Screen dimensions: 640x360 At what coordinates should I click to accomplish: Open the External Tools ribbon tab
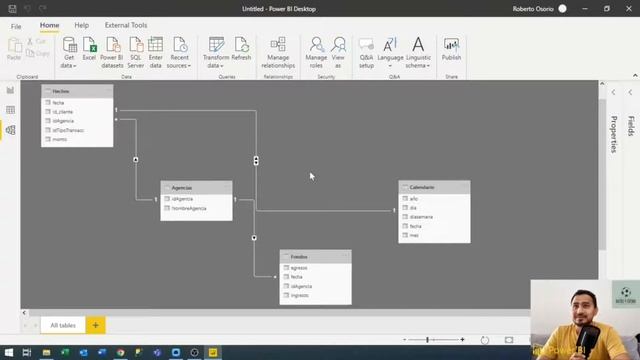tap(126, 25)
